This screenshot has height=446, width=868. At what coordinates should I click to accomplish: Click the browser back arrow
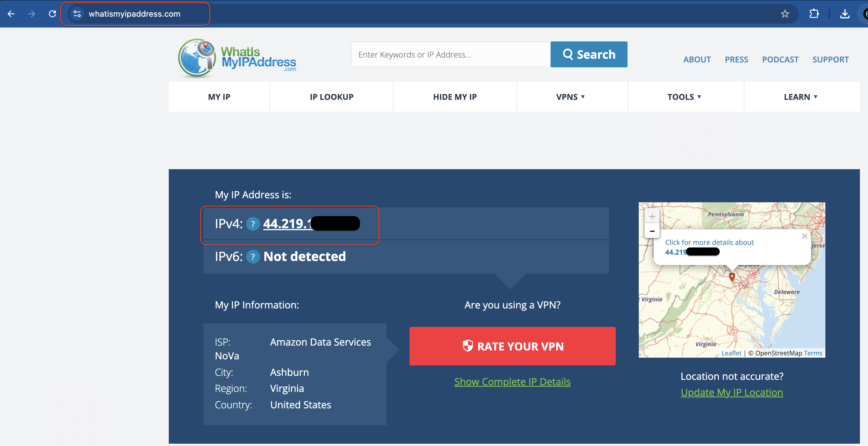click(11, 14)
